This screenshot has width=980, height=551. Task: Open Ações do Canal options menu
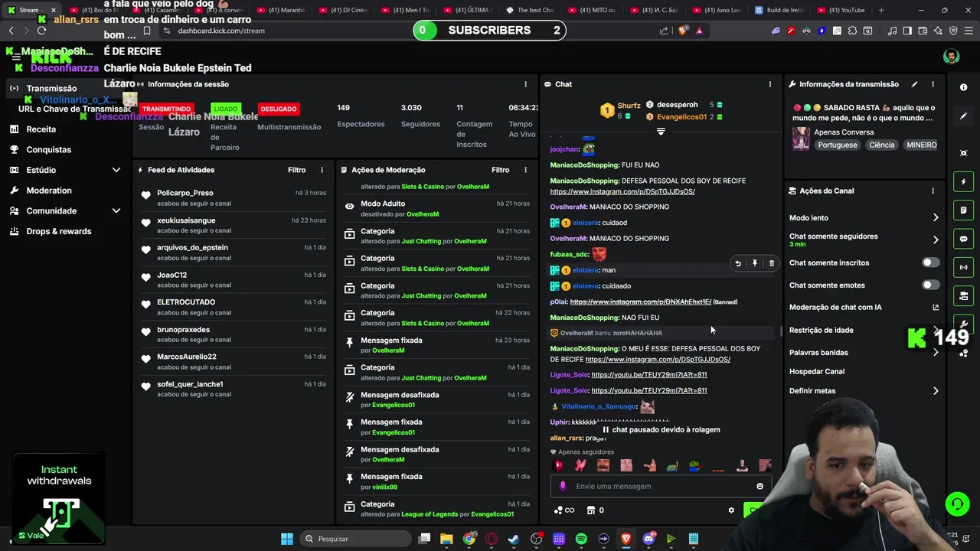[x=933, y=191]
